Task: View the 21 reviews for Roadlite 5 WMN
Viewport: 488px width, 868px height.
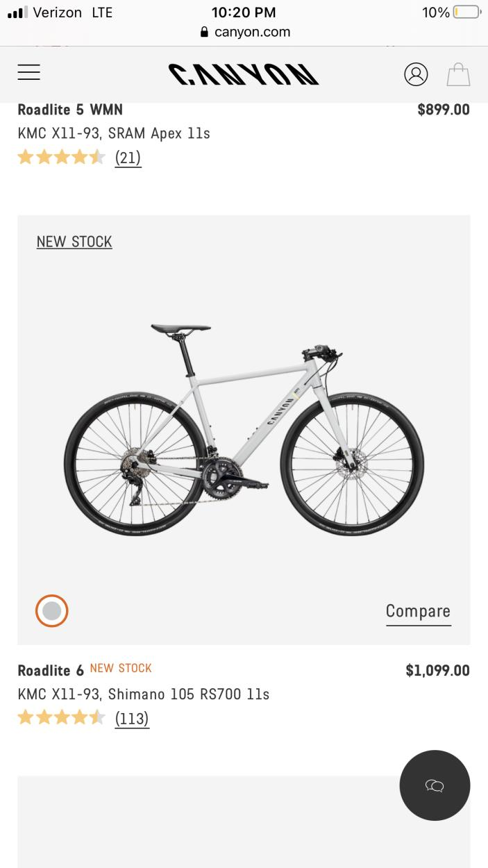Action: coord(128,158)
